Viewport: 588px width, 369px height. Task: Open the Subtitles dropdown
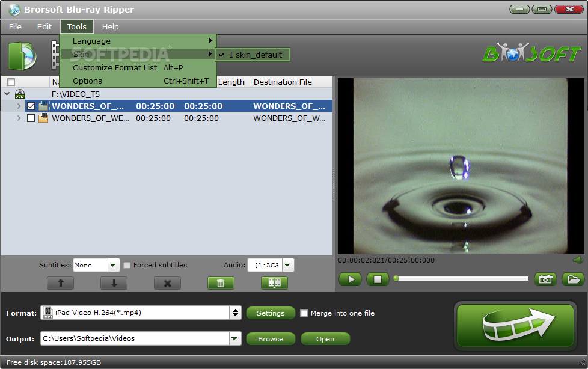[x=113, y=265]
